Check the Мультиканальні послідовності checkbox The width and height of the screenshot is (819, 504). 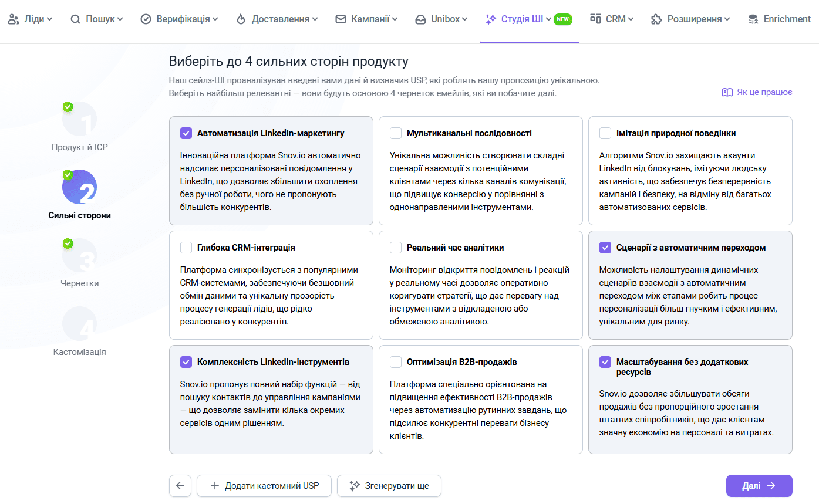point(396,133)
